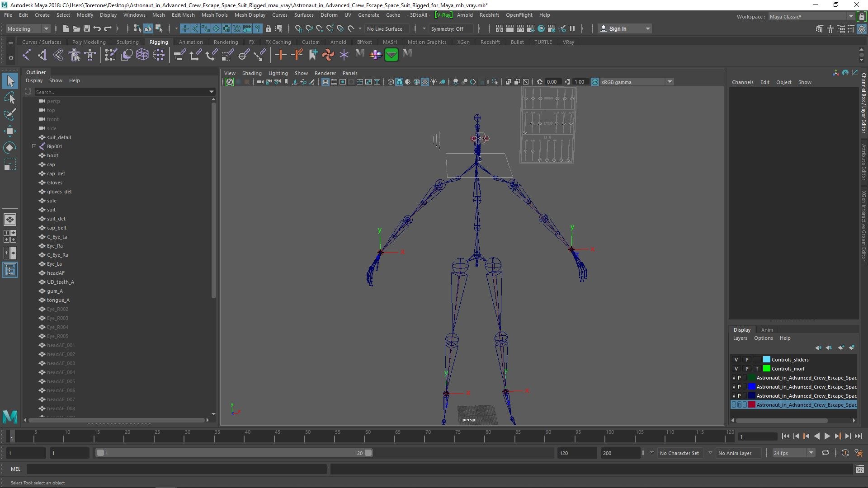Expand the Bip001 node in Outliner
This screenshot has width=868, height=488.
(34, 146)
